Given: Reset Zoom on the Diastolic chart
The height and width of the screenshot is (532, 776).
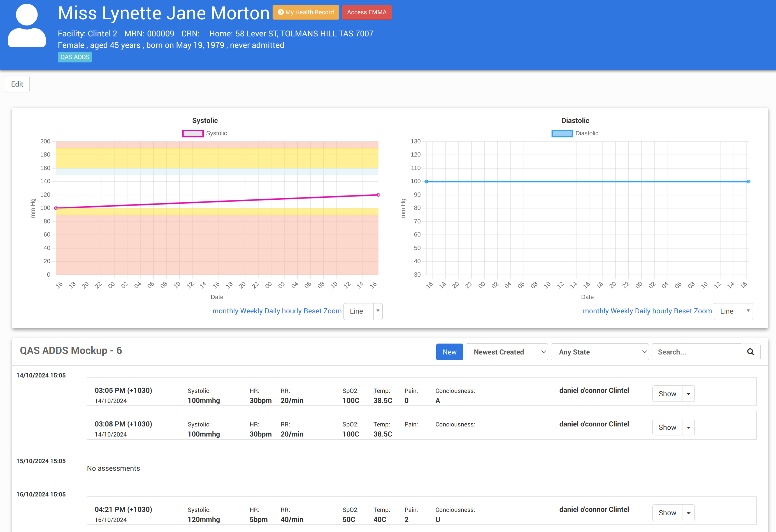Looking at the screenshot, I should coord(693,311).
